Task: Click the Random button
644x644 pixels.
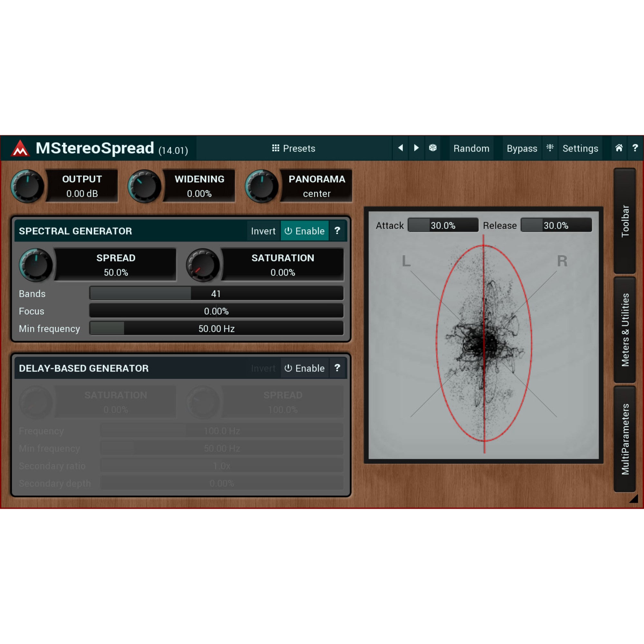Action: (x=471, y=148)
